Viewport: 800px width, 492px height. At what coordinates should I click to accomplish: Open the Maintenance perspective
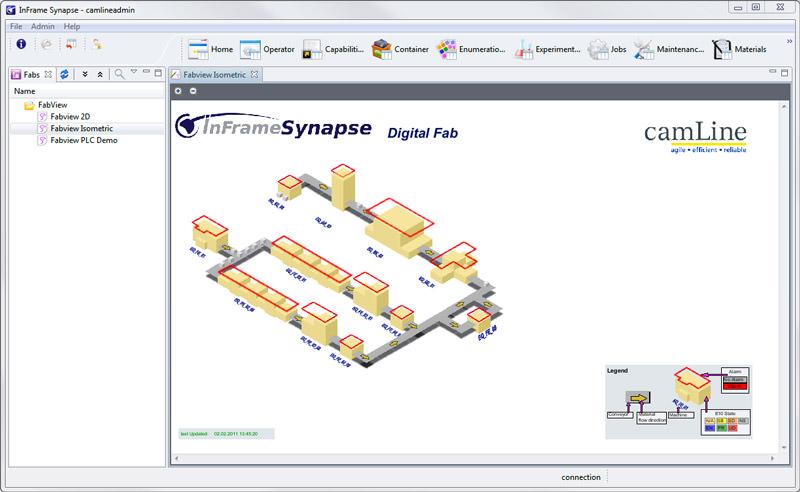668,50
